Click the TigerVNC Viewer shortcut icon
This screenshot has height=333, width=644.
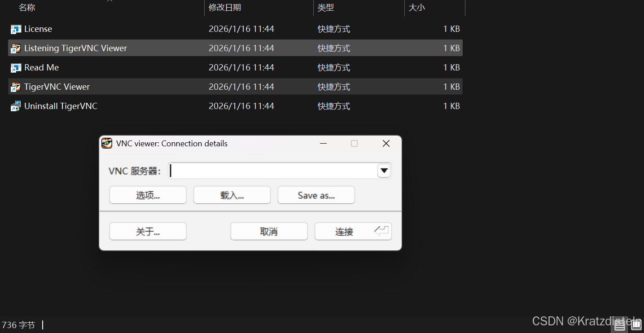[x=16, y=87]
